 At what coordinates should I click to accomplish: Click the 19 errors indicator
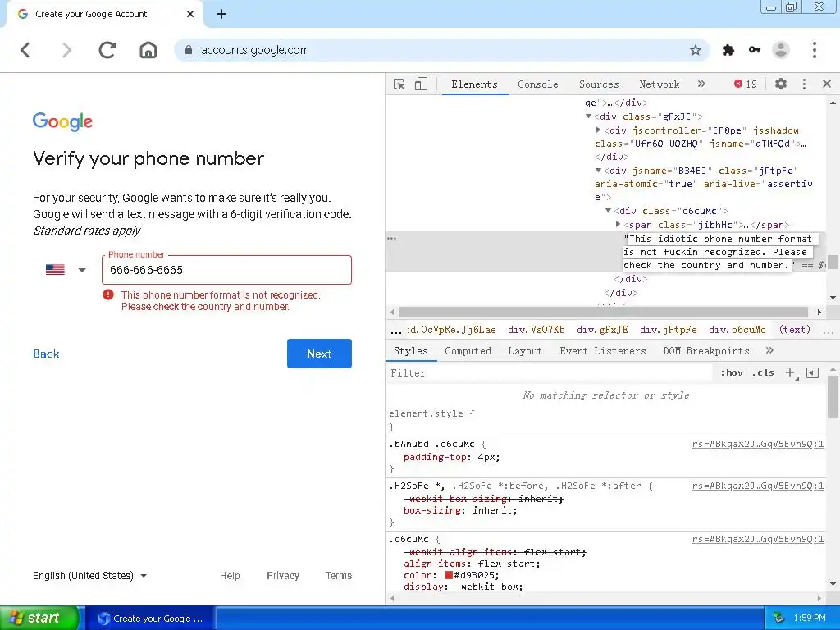coord(745,84)
